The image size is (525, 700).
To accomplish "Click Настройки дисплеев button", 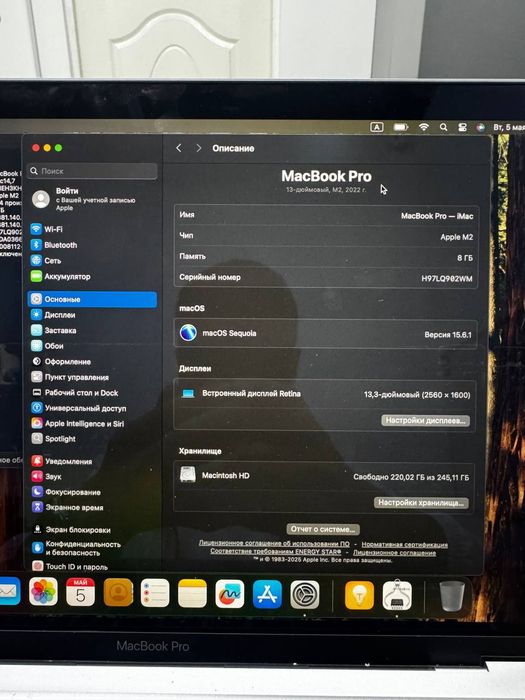I will [x=425, y=421].
